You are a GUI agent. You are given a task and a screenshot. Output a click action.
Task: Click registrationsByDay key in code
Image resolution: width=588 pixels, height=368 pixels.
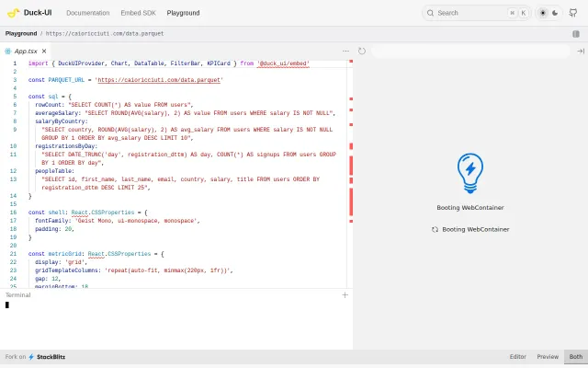tap(66, 146)
